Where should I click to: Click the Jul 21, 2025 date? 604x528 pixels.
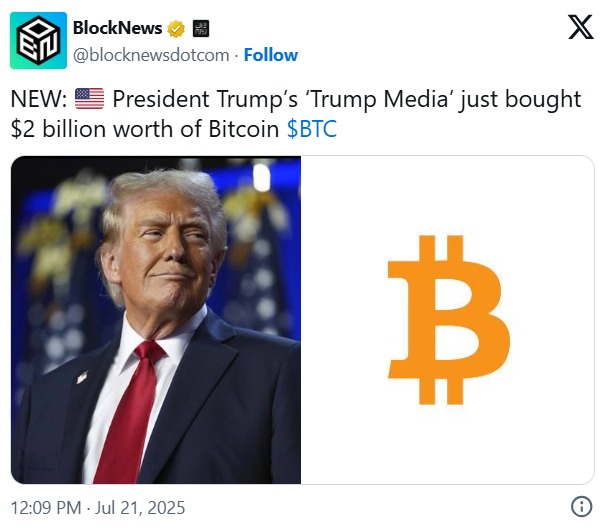[140, 508]
